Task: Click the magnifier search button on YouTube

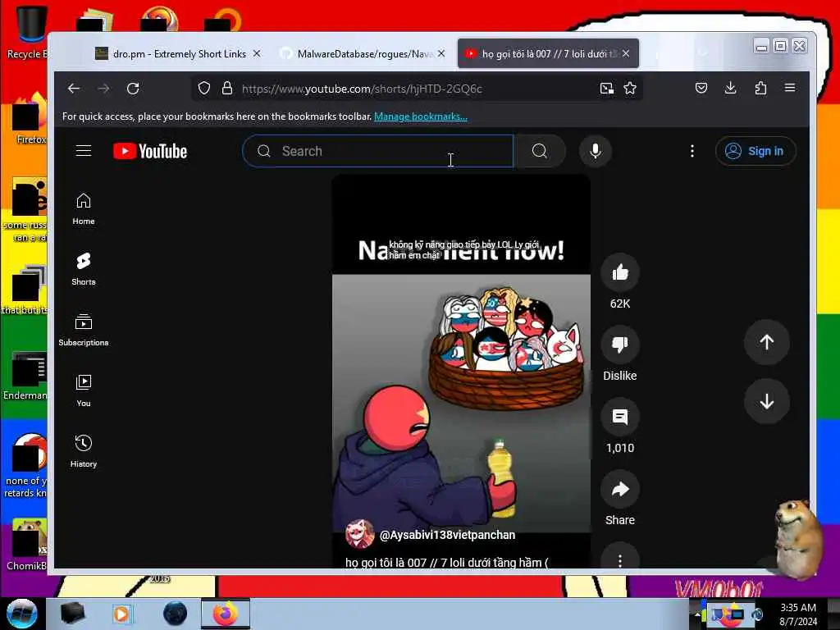Action: (540, 151)
